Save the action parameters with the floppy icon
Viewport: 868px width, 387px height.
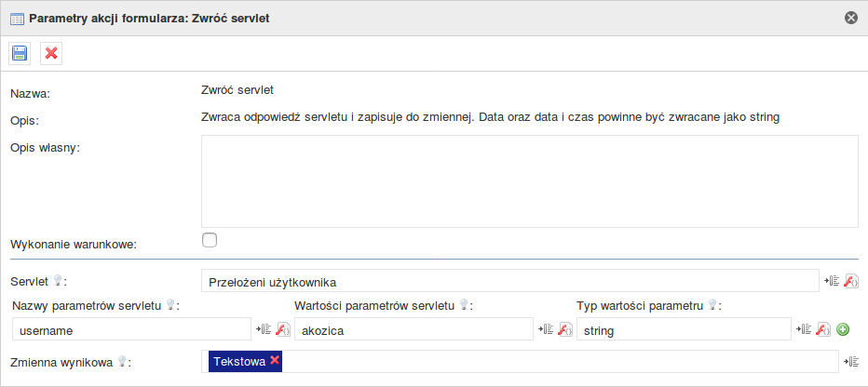click(20, 53)
